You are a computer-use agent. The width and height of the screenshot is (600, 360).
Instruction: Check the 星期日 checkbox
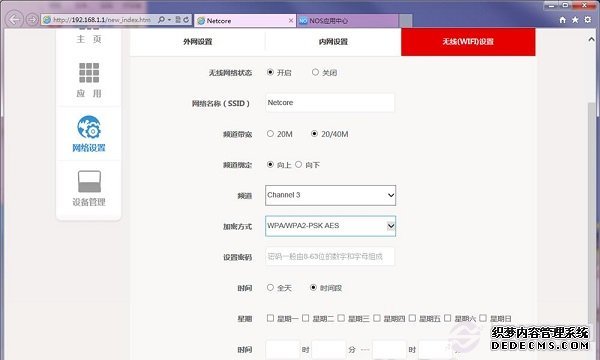[x=483, y=318]
